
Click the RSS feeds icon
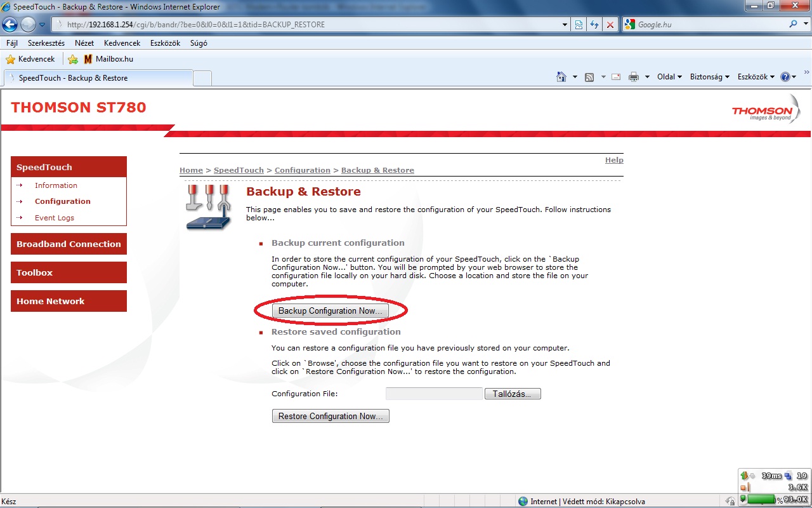point(589,77)
